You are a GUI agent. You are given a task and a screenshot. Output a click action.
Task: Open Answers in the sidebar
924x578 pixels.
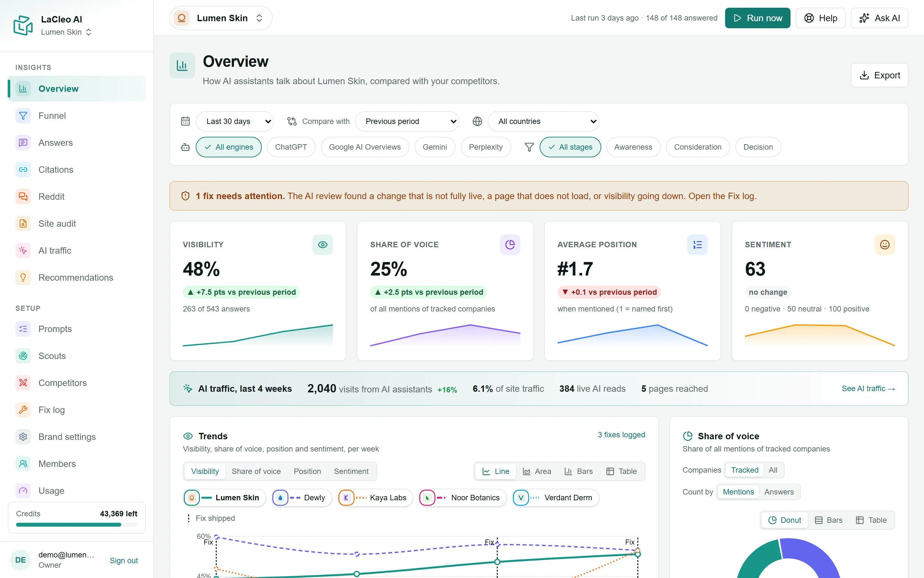76,143
